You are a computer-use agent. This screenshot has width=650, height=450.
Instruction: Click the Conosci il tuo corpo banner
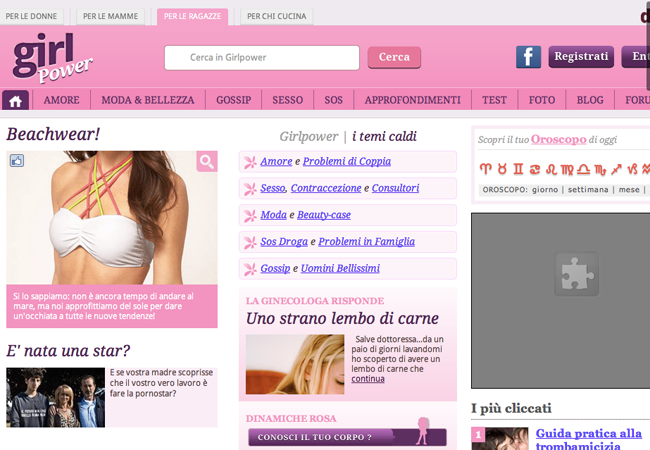[x=333, y=437]
